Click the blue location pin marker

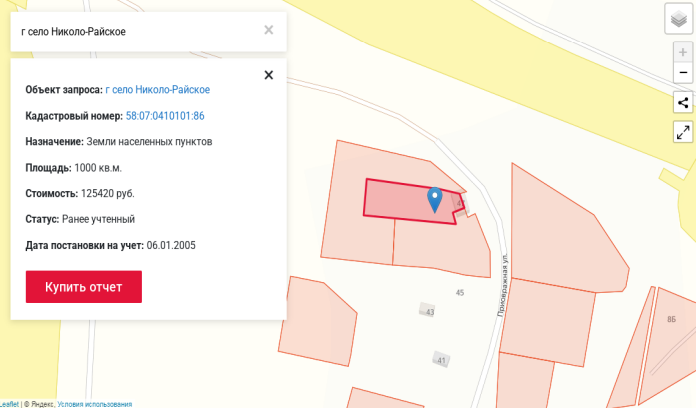[435, 198]
